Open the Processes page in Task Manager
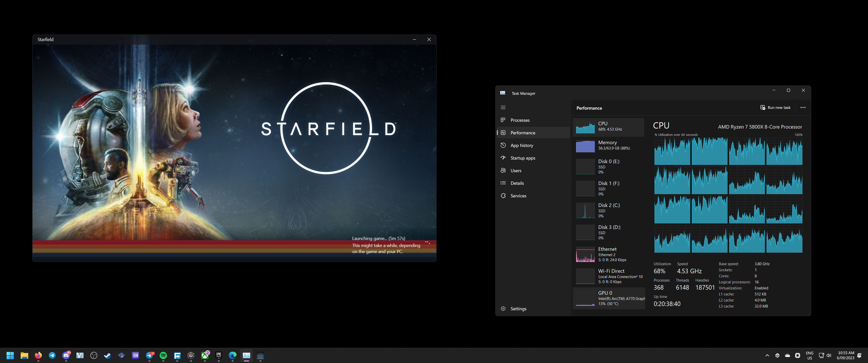 pyautogui.click(x=520, y=120)
